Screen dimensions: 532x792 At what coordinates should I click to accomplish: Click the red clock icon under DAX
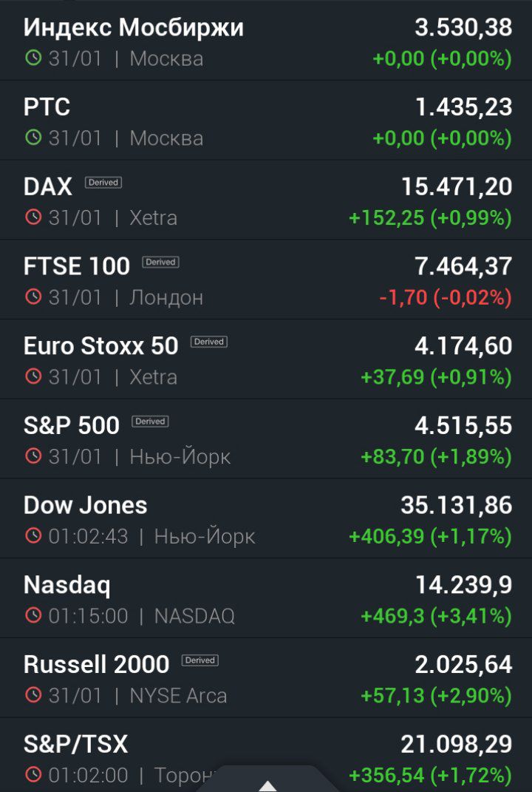[33, 217]
